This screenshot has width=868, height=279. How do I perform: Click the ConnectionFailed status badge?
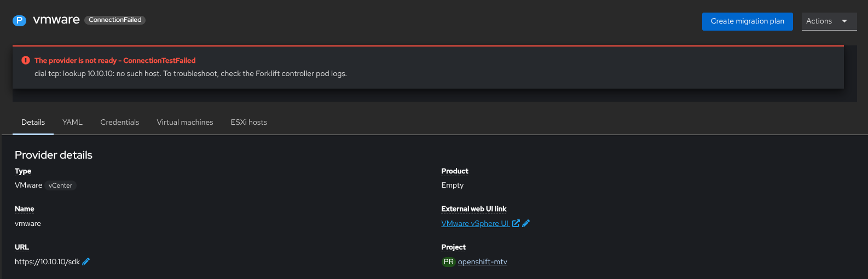115,20
